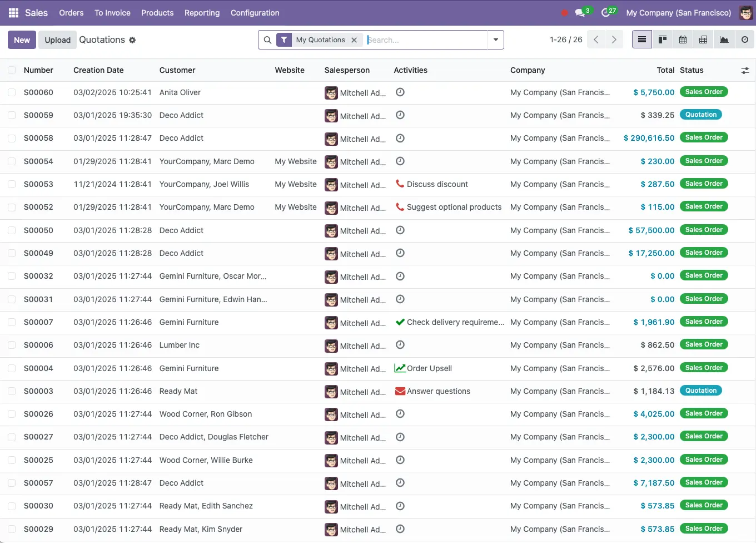This screenshot has height=543, width=756.
Task: Check the box for order S00053
Action: (12, 184)
